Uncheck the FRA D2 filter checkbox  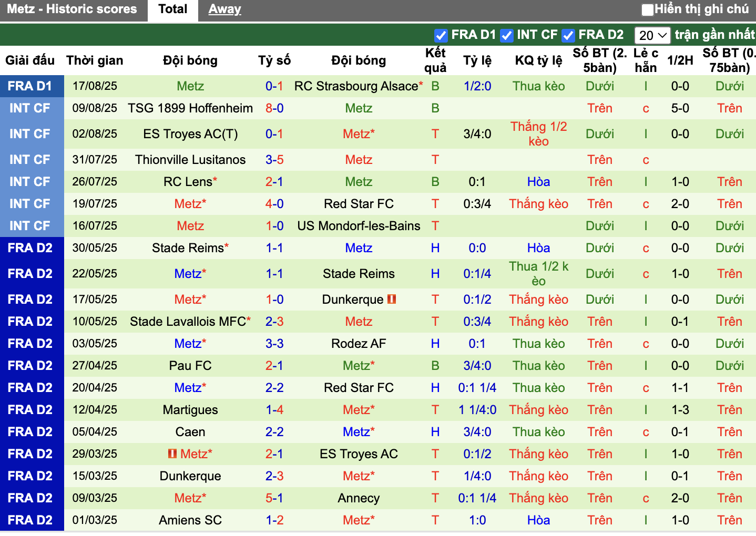[x=568, y=35]
